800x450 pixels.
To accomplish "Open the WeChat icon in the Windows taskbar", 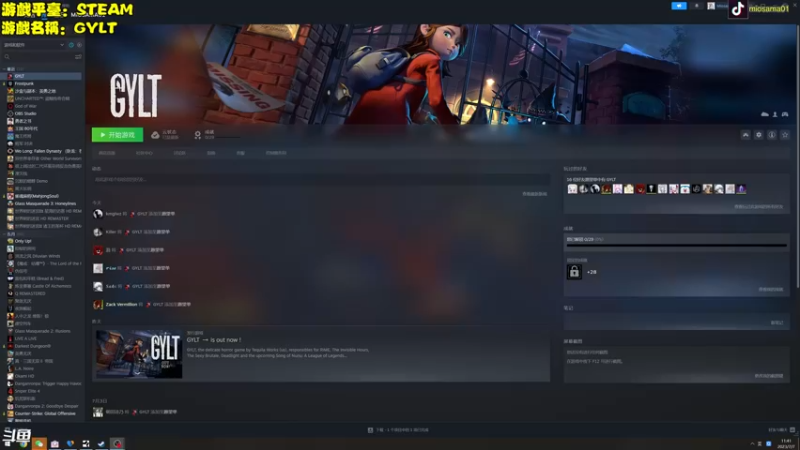I will point(39,443).
